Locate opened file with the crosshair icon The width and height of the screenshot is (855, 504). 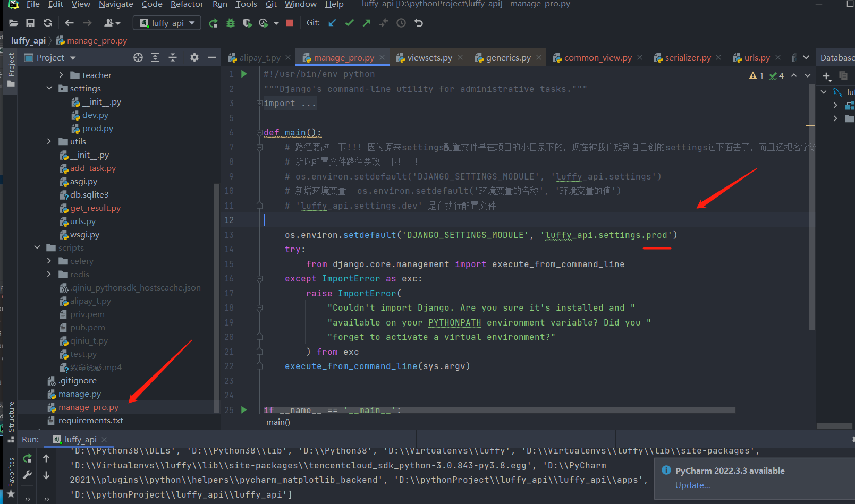click(x=138, y=57)
